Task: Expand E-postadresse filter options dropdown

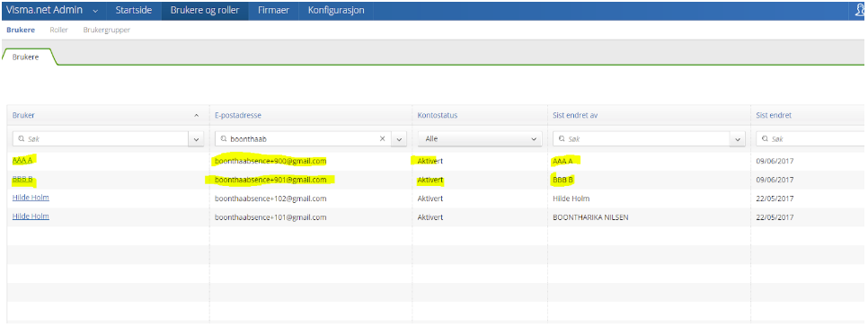Action: pos(399,139)
